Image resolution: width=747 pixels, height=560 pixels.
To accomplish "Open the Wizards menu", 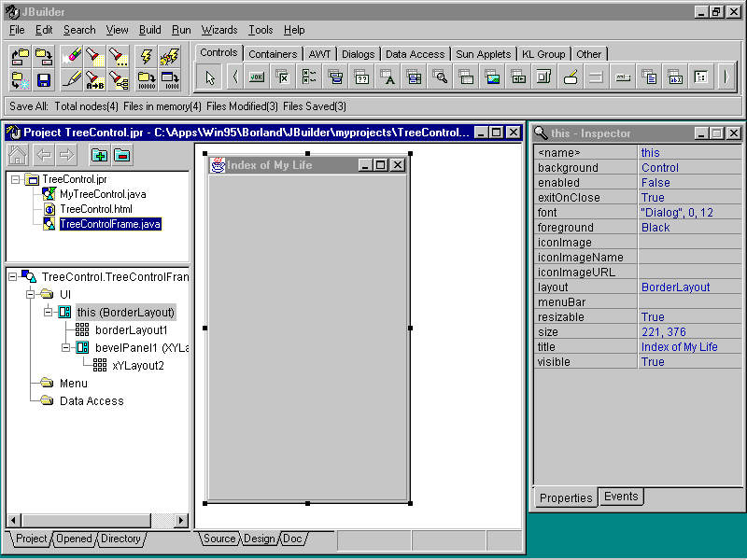I will tap(219, 29).
